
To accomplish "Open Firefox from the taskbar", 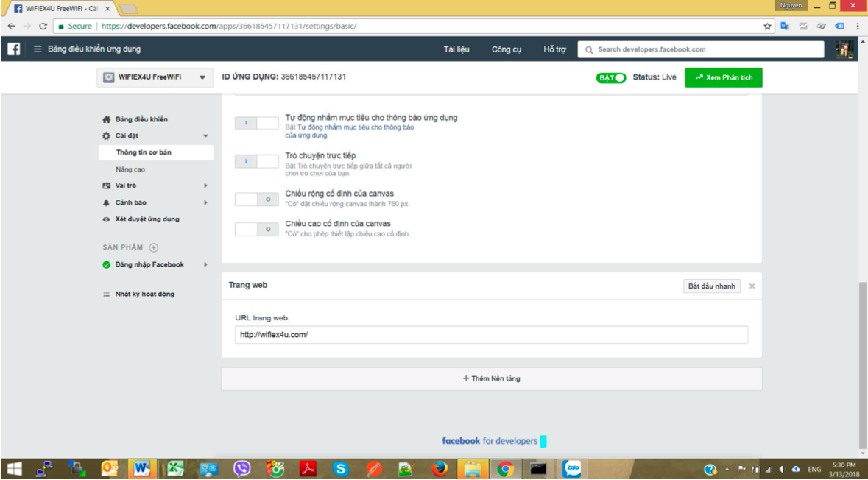I will pos(440,470).
